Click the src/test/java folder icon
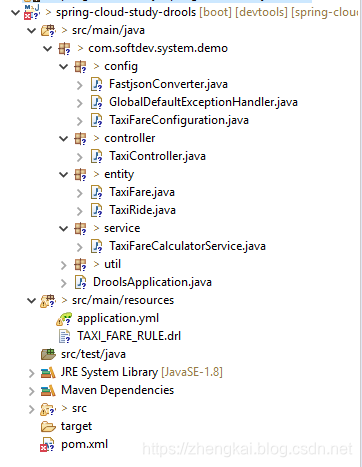This screenshot has height=467, width=362. pos(48,354)
